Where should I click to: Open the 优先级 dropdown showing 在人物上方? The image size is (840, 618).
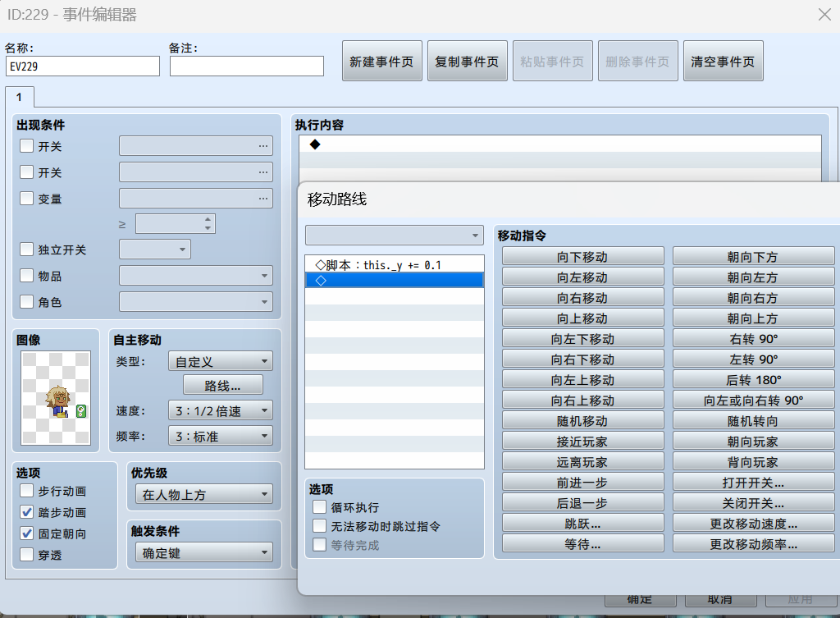point(204,494)
